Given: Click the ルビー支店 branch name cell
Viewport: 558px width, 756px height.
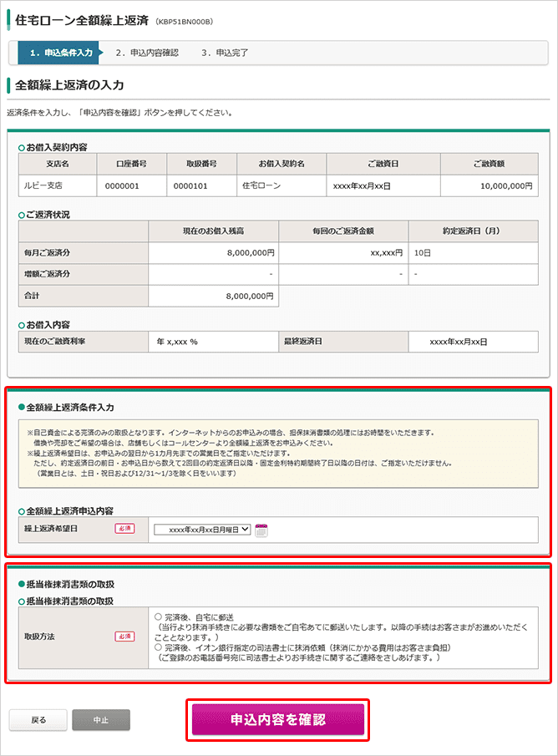Looking at the screenshot, I should (58, 185).
